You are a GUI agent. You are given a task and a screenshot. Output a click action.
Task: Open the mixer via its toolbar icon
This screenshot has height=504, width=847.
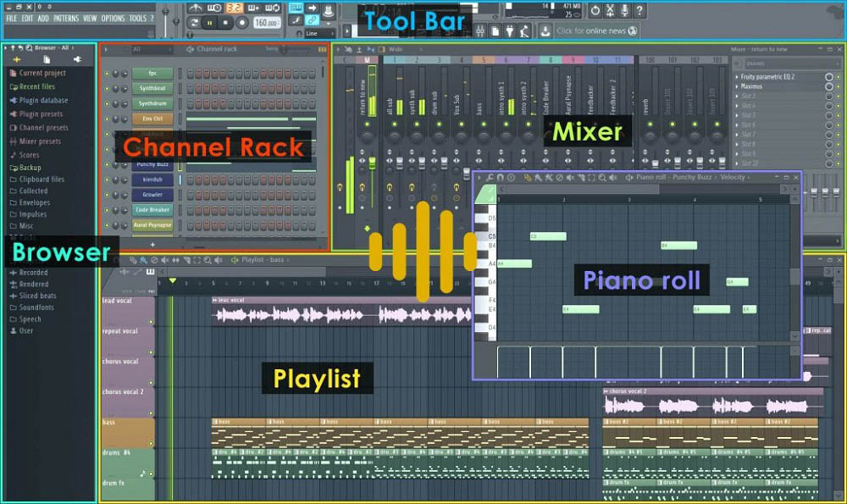coord(480,31)
